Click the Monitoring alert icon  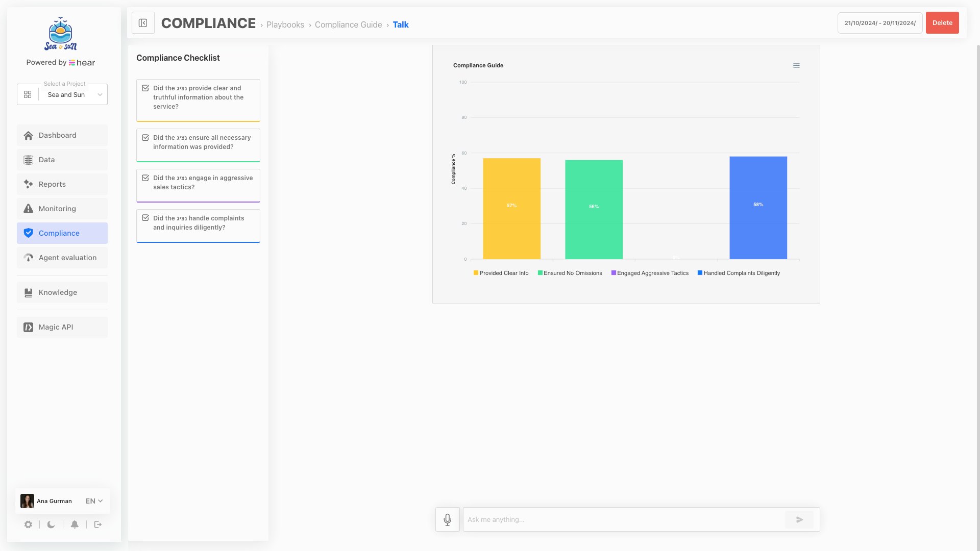point(28,209)
